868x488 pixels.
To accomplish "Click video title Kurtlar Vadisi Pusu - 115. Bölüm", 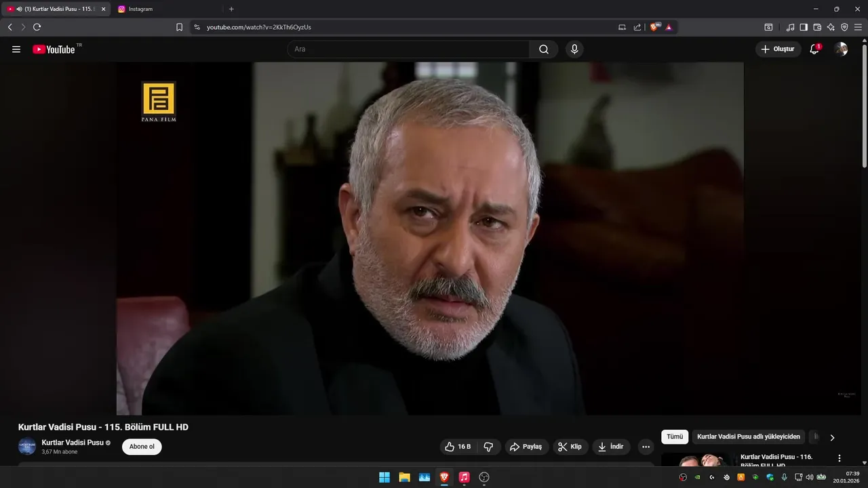I will pyautogui.click(x=103, y=427).
